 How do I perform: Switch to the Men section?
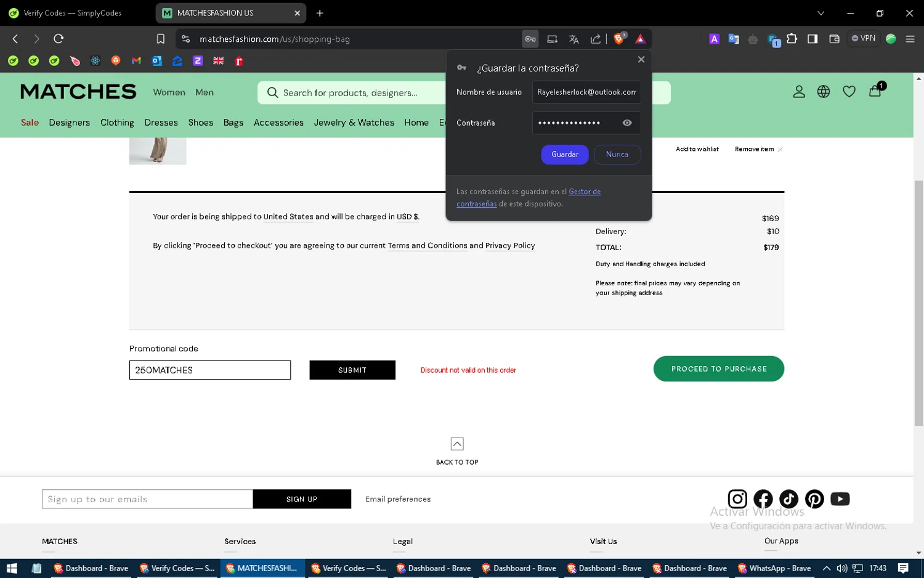[205, 92]
